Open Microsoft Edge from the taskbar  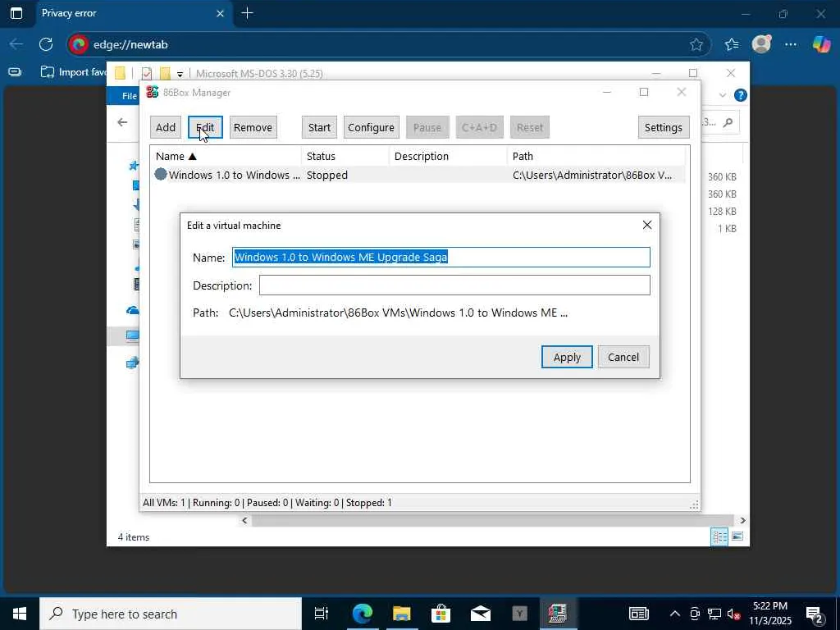coord(362,614)
